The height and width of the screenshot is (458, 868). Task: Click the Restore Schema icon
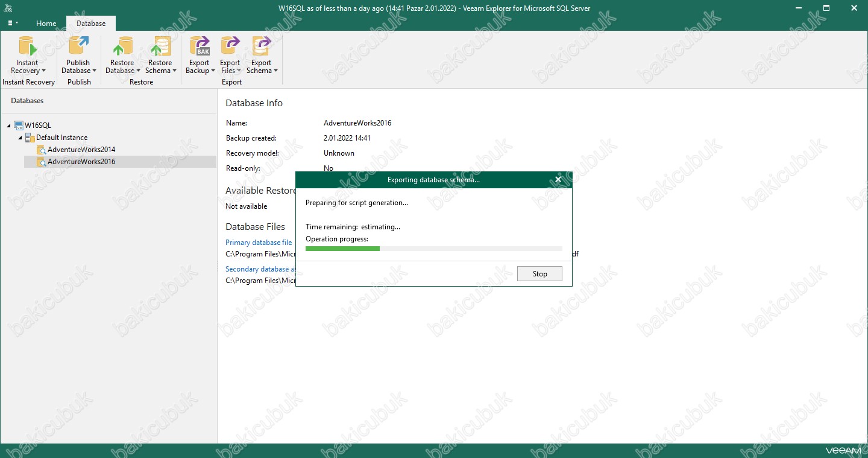(x=160, y=46)
